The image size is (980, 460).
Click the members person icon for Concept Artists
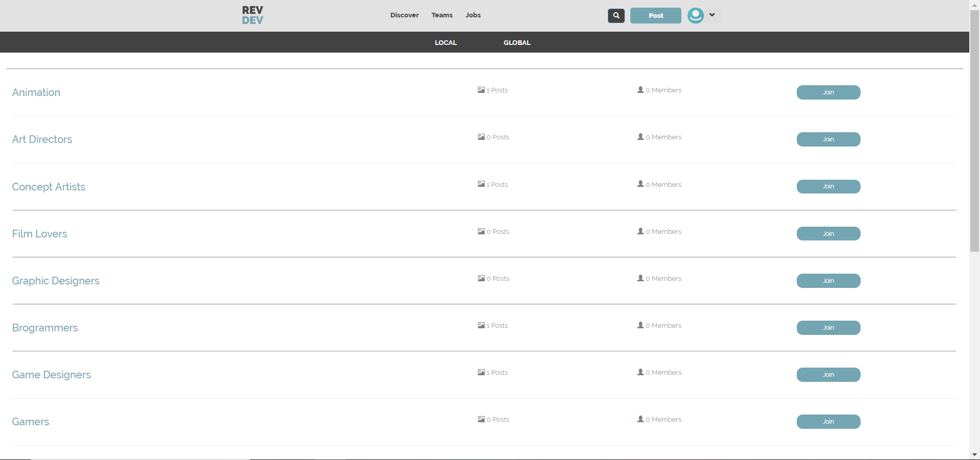coord(641,183)
